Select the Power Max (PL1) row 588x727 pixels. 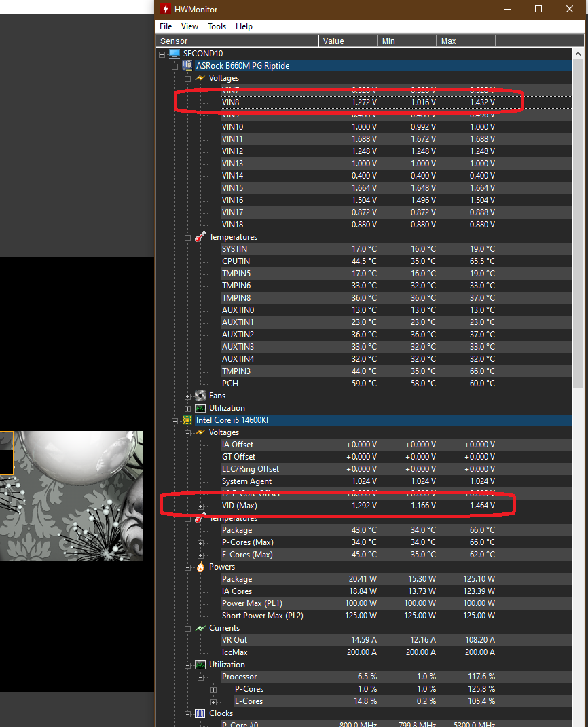[x=396, y=603]
